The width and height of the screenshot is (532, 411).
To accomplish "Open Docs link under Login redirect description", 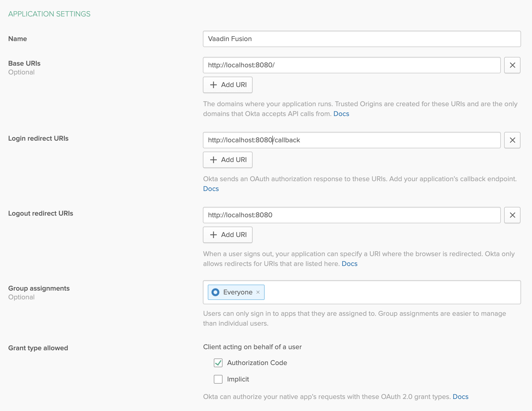I will click(211, 189).
